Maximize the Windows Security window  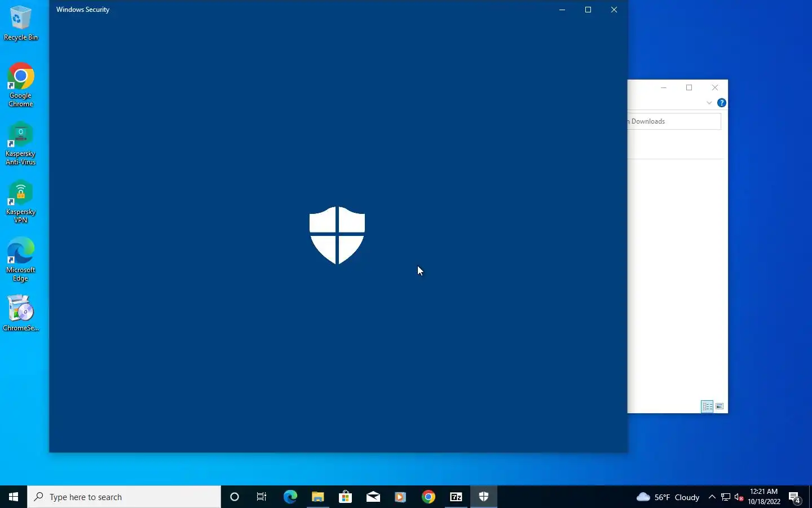pyautogui.click(x=588, y=10)
